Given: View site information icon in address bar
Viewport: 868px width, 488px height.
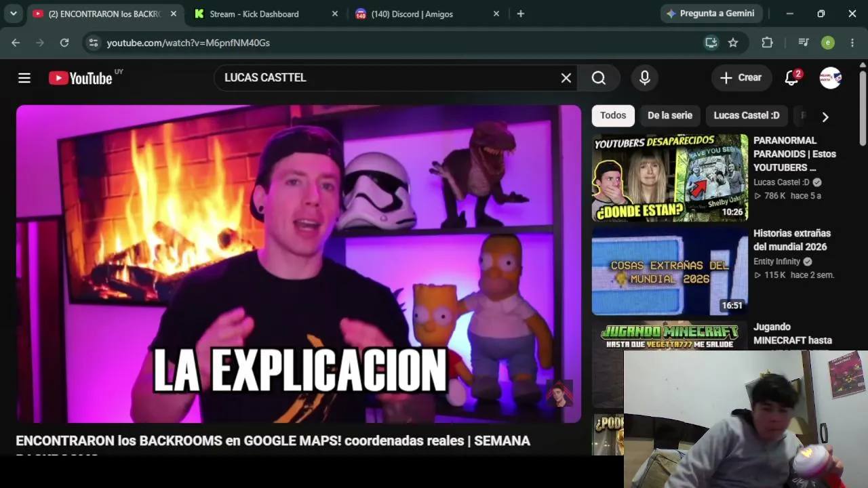Looking at the screenshot, I should [x=94, y=43].
